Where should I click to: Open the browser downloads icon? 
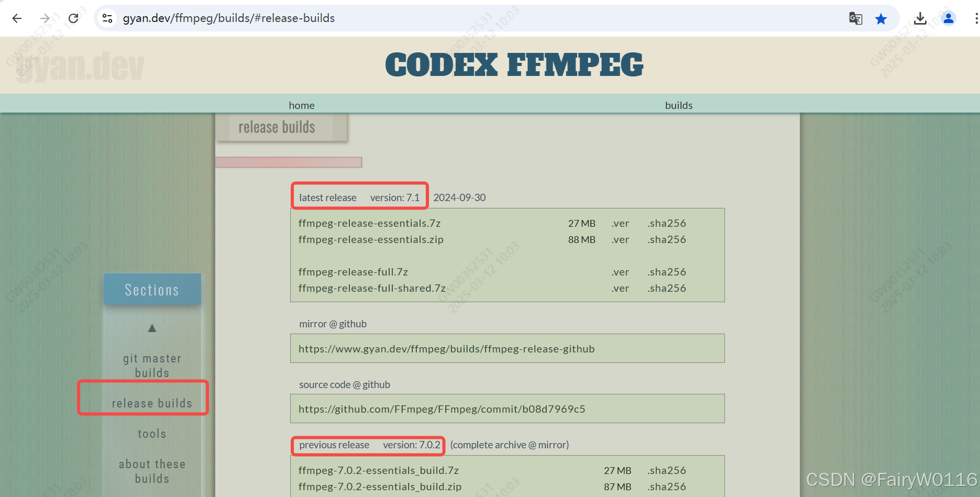point(920,18)
